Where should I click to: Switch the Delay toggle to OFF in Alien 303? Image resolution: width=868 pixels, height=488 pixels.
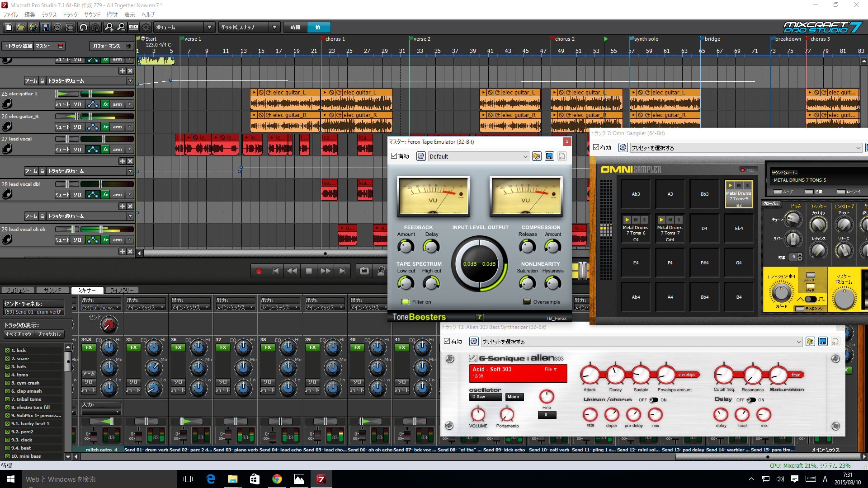752,400
